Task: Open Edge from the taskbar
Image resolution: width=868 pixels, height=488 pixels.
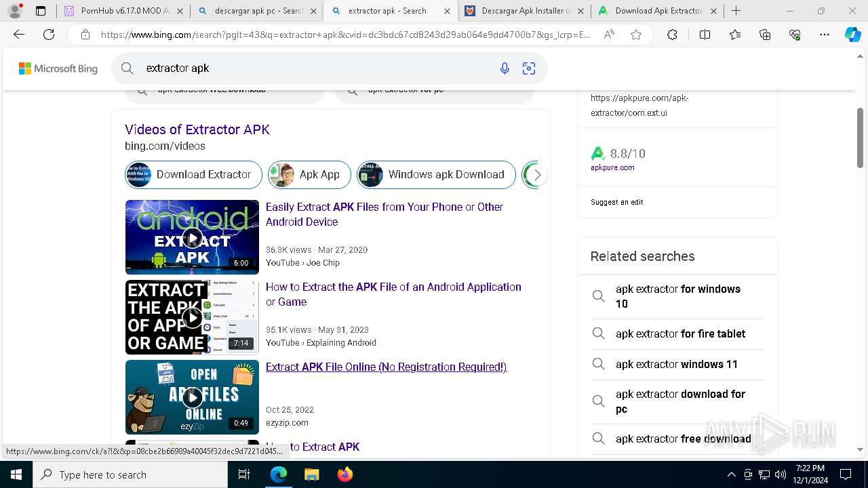Action: [x=279, y=474]
